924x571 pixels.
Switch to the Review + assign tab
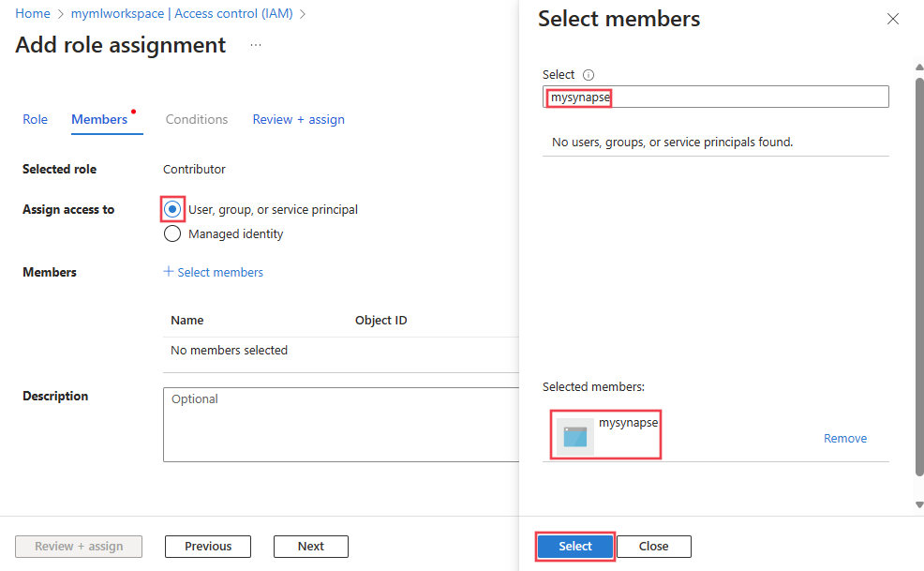point(298,119)
